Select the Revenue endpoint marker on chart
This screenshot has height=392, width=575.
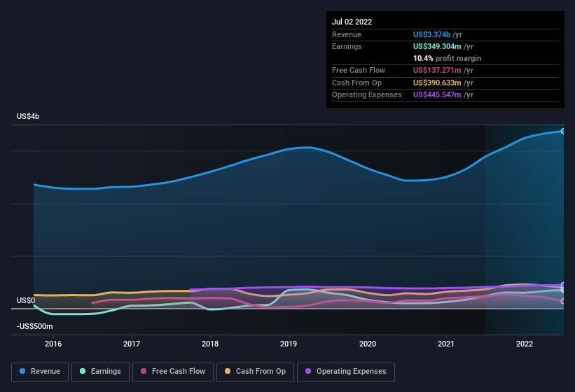562,131
